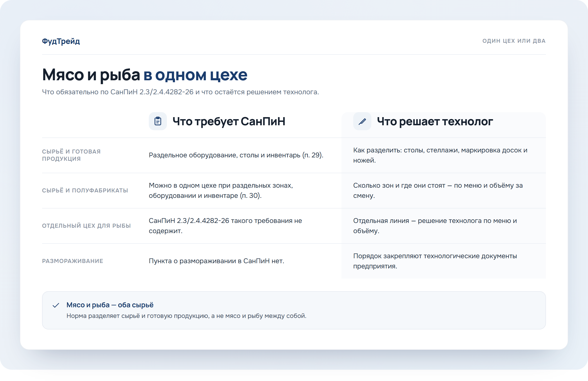Click the cell Отдельная линия — решение технолога
The width and height of the screenshot is (588, 381).
435,226
